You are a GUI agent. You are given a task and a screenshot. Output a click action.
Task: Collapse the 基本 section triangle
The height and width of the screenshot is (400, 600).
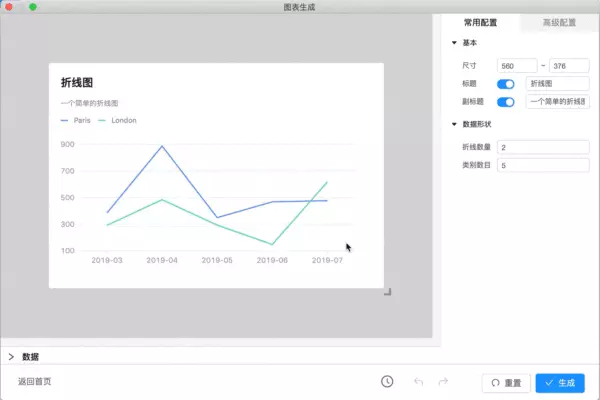[454, 43]
